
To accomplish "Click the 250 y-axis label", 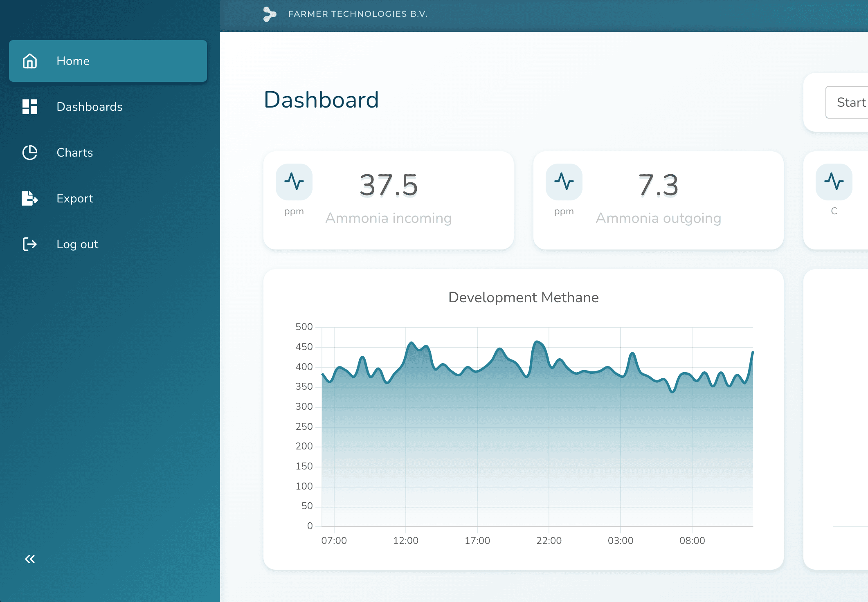I will (304, 427).
